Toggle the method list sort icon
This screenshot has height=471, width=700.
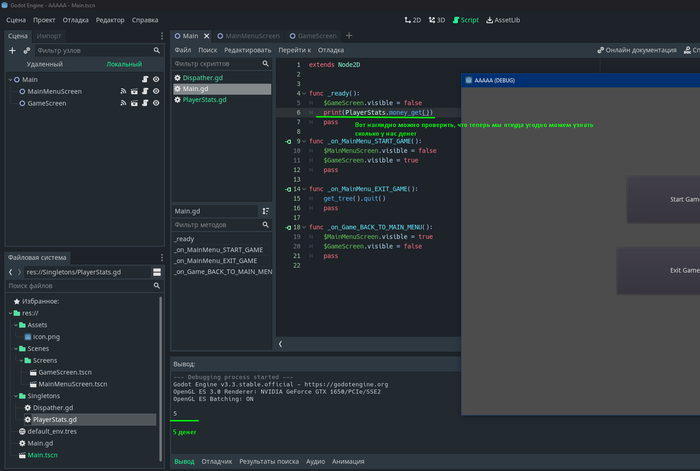[x=265, y=211]
